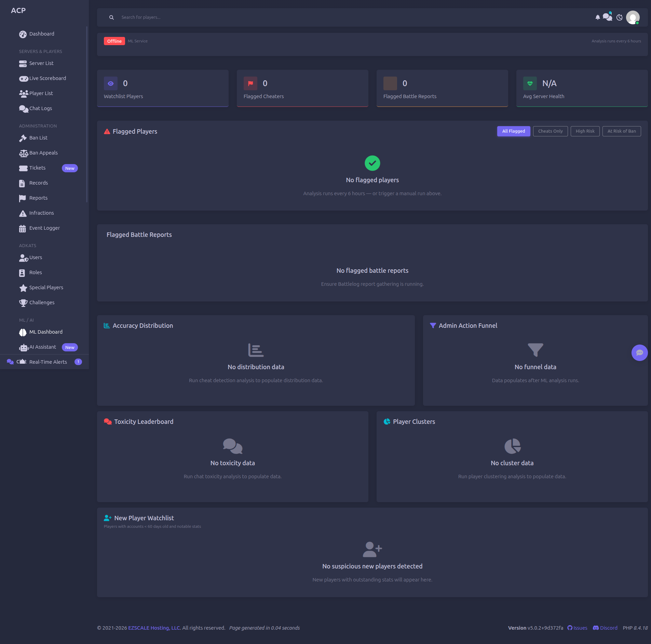Toggle dark mode moon icon
The height and width of the screenshot is (644, 651).
(x=619, y=17)
